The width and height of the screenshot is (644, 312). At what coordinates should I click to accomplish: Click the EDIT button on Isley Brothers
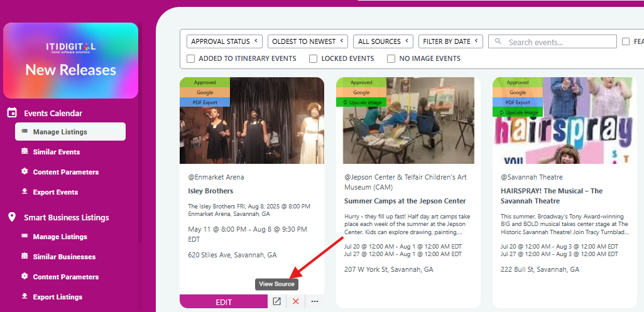(224, 302)
